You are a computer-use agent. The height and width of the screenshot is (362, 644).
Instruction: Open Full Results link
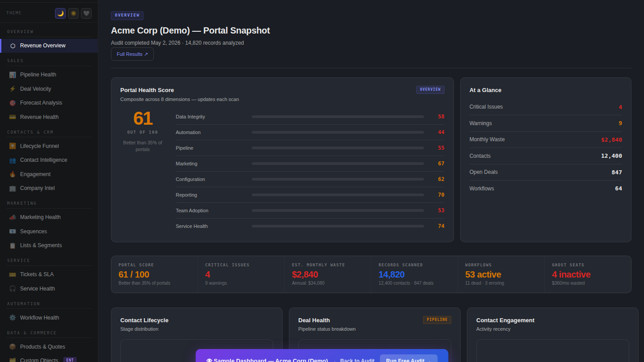[x=132, y=54]
